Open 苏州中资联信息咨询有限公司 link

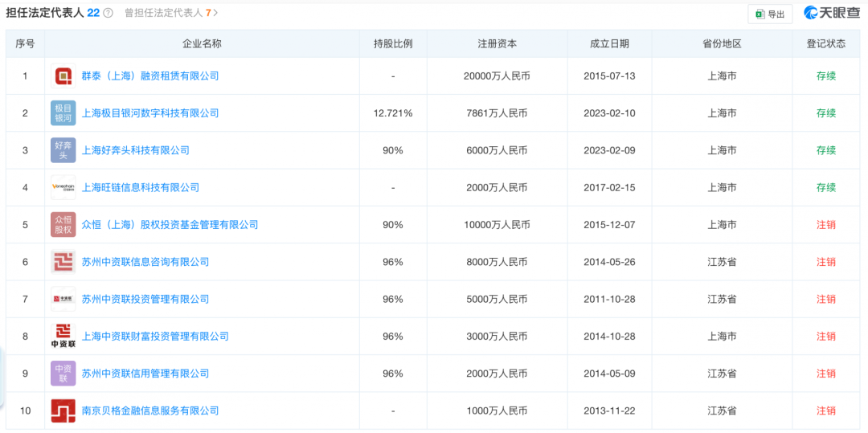[x=145, y=262]
